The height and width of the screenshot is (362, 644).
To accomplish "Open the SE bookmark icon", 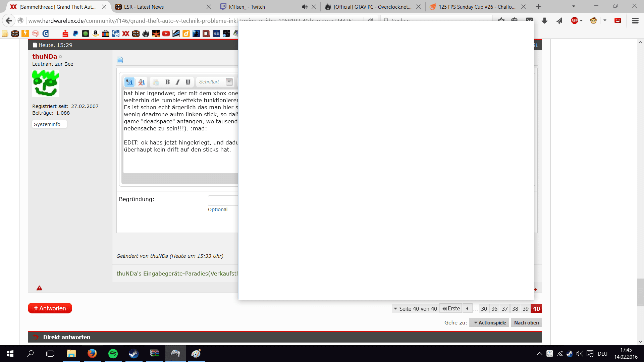I will point(216,34).
